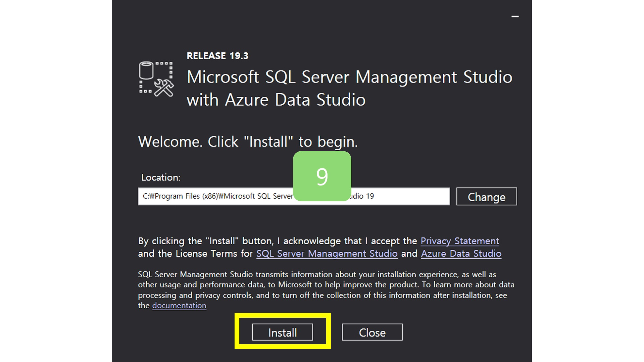Click the database cylinder part of the installer icon
The image size is (644, 362).
click(147, 70)
